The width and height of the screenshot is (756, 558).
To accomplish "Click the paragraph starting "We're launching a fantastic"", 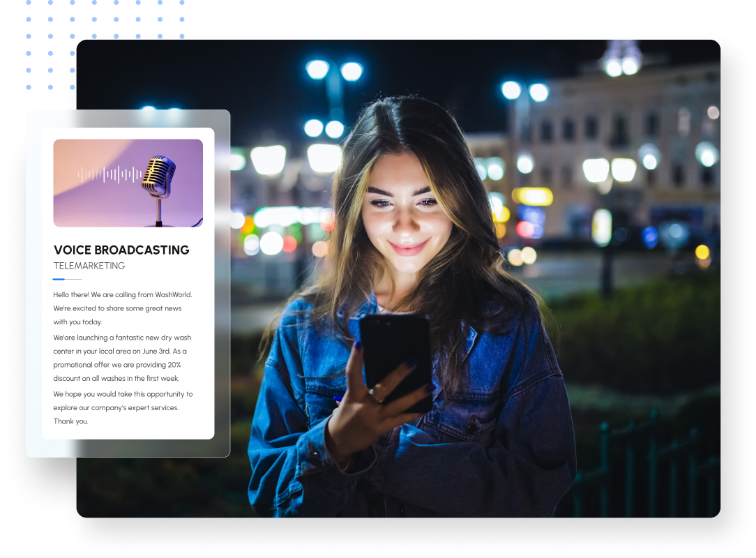I will 120,358.
